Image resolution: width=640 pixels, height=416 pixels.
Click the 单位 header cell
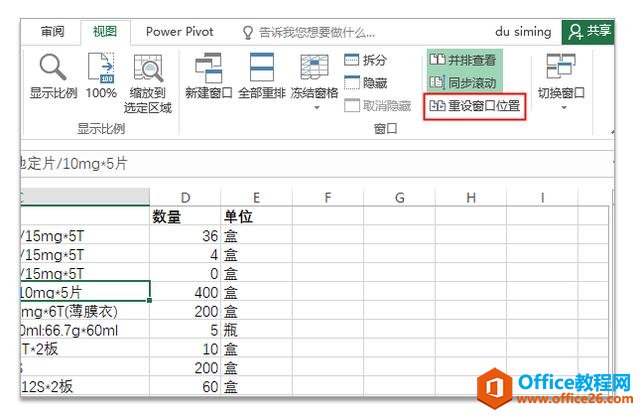[256, 216]
